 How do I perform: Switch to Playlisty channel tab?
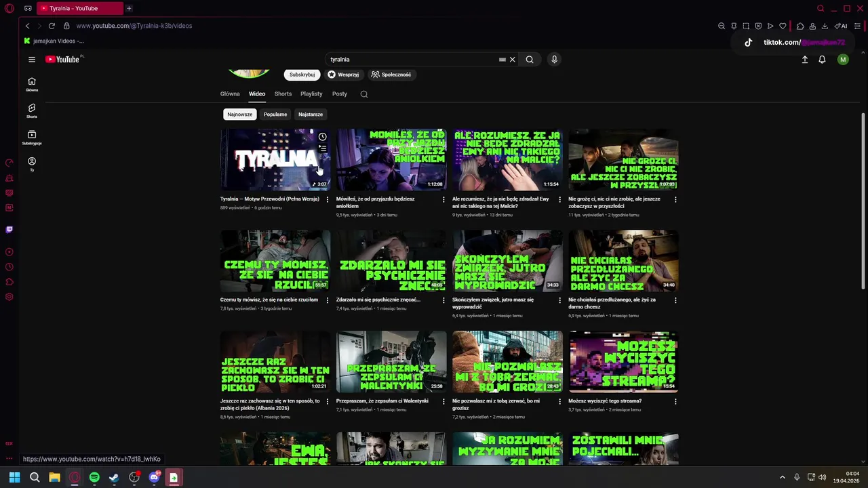tap(311, 94)
